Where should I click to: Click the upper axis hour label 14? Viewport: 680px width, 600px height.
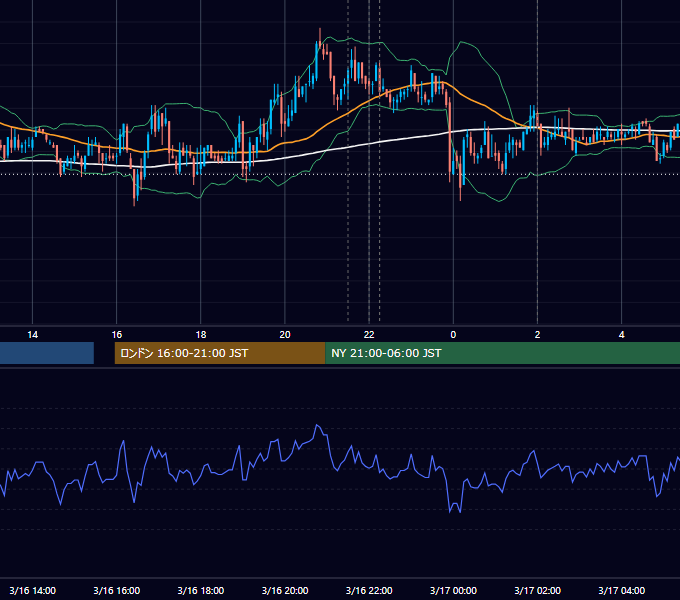(x=33, y=335)
